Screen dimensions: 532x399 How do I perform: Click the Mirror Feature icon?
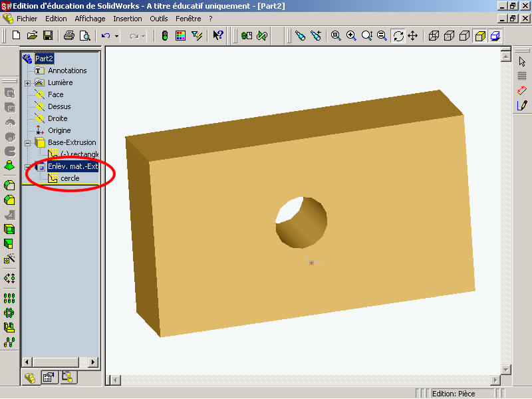pyautogui.click(x=9, y=327)
